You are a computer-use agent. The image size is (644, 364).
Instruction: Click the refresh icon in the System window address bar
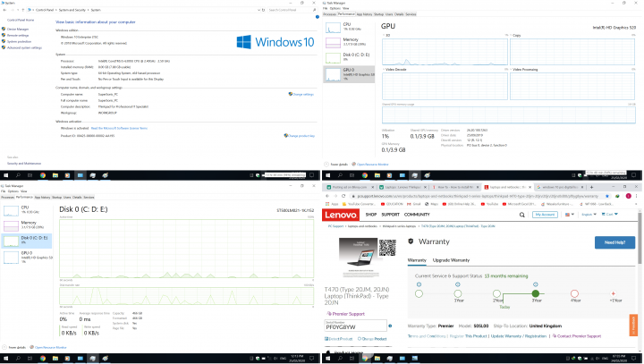tap(263, 10)
